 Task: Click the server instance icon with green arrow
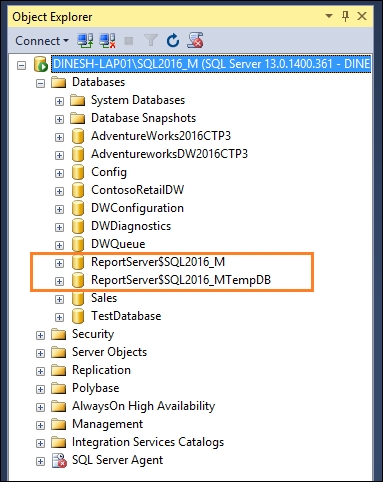click(x=41, y=64)
